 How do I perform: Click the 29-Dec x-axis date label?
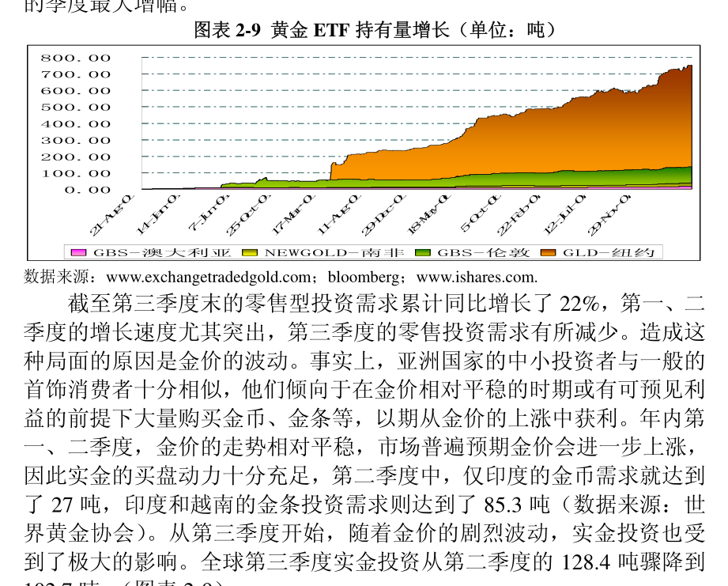[384, 214]
